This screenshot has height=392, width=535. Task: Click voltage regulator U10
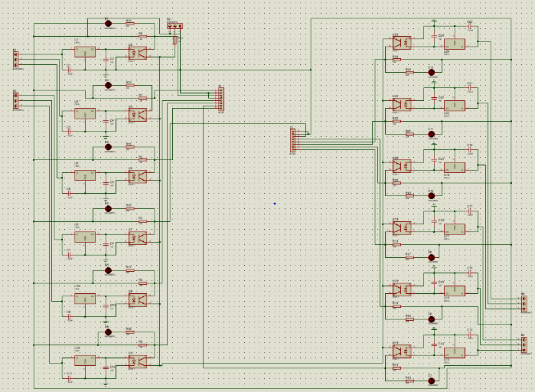85,299
